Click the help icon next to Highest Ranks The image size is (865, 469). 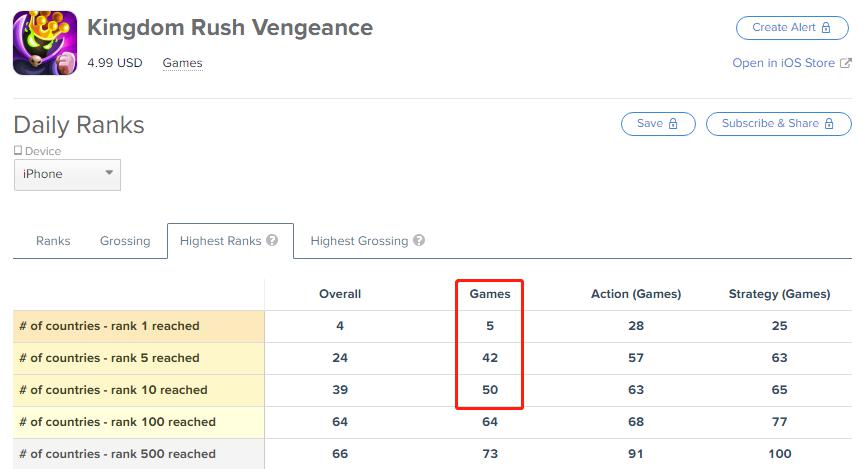pos(272,240)
